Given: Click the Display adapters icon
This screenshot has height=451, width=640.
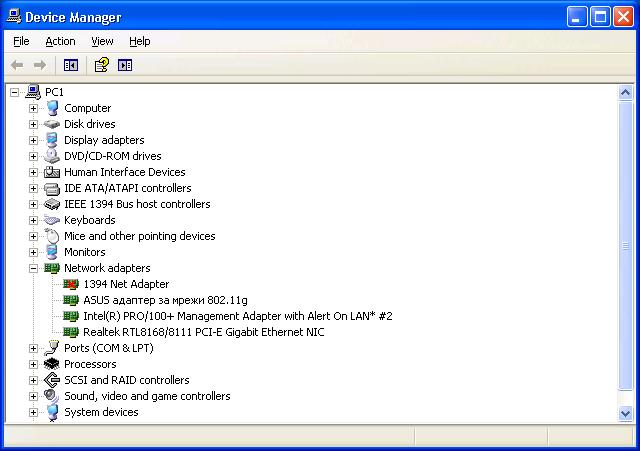Looking at the screenshot, I should click(52, 140).
